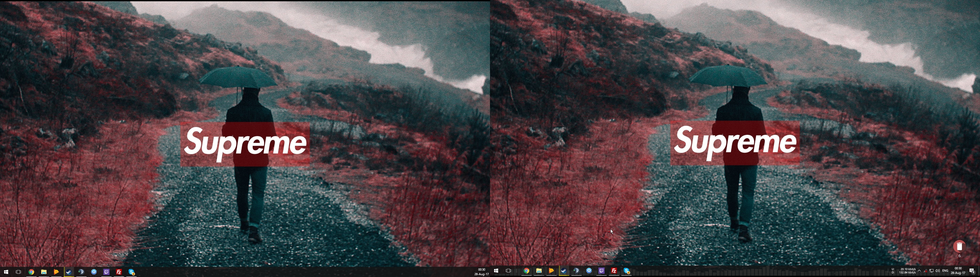Open Enpass password manager on the right taskbar

pyautogui.click(x=589, y=271)
